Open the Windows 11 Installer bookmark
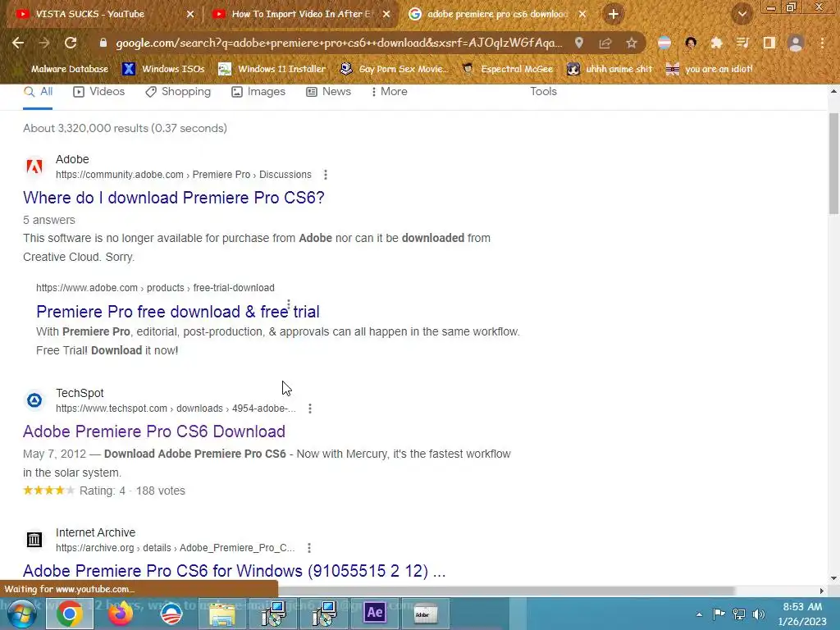This screenshot has width=840, height=630. coord(272,69)
